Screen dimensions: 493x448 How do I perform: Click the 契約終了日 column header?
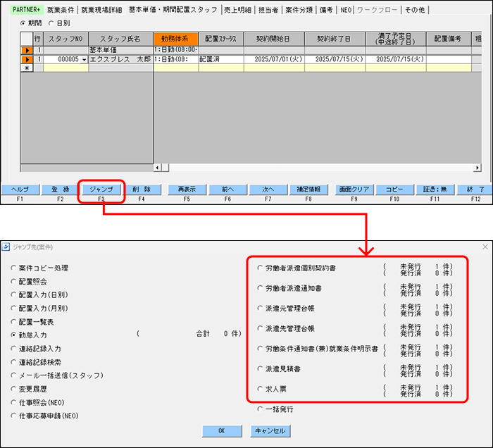point(335,39)
